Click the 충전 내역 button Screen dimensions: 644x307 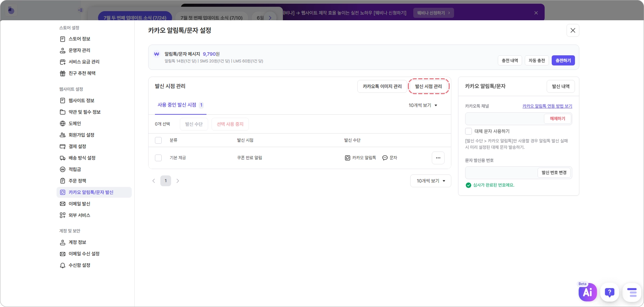(510, 60)
